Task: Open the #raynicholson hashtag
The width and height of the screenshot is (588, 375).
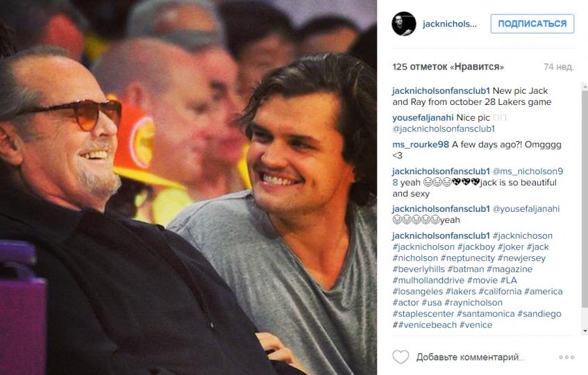Action: coord(473,303)
